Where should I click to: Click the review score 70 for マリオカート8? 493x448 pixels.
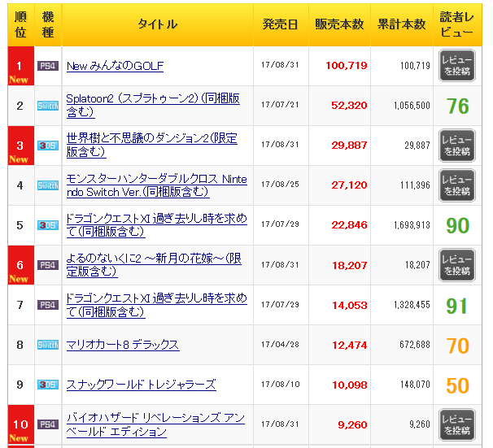(x=457, y=346)
